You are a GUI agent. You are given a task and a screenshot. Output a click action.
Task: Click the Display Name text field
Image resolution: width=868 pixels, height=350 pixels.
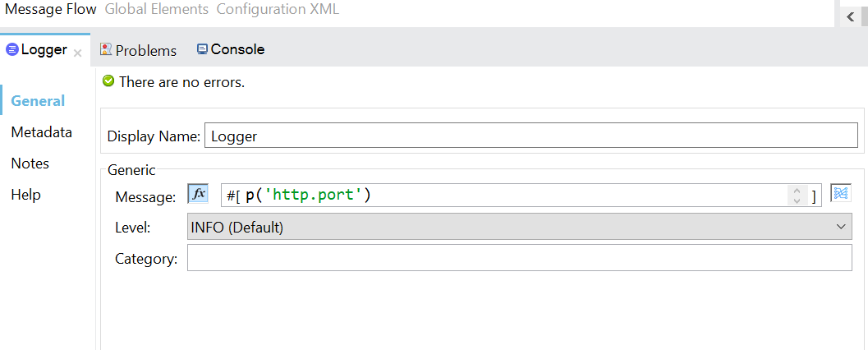(x=530, y=136)
